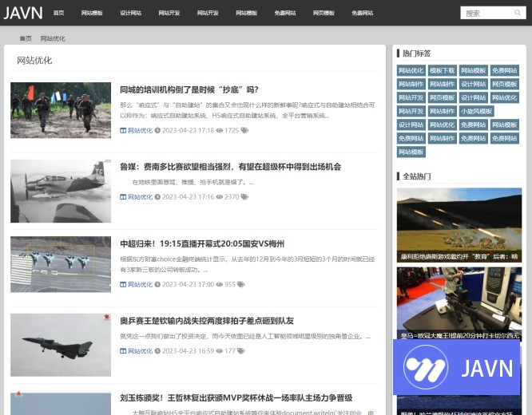Click the 全站热门 sidebar heading

[416, 176]
